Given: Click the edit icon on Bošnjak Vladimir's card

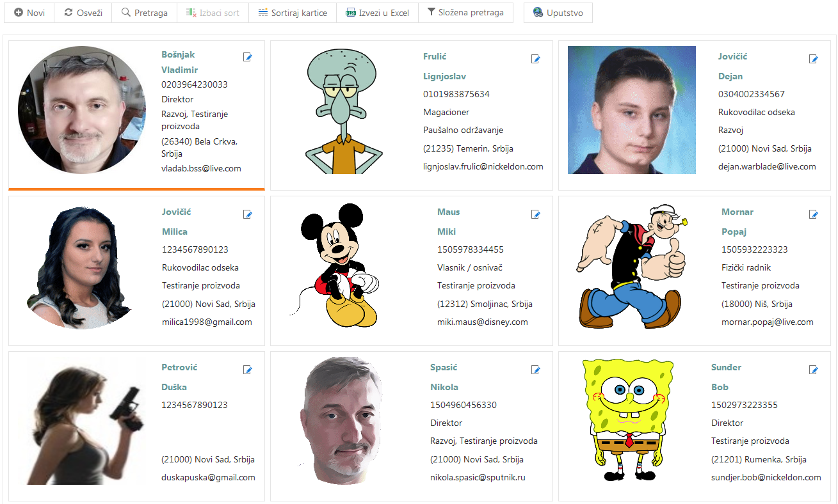Looking at the screenshot, I should coord(248,58).
